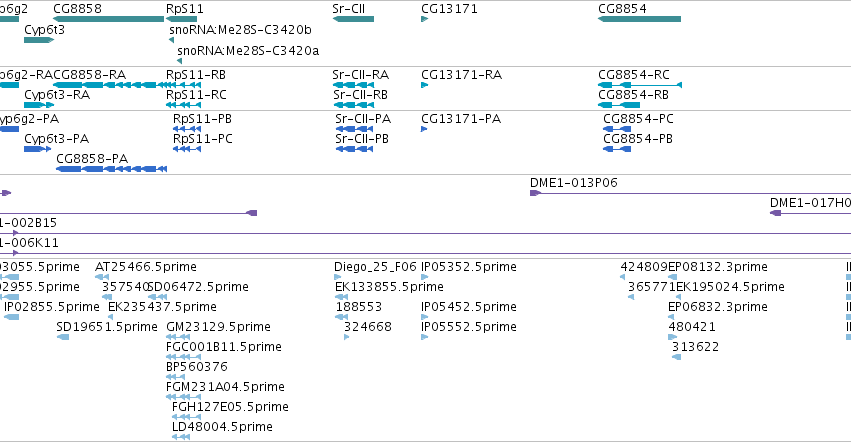Select EP06832.3prime EST label
The image size is (851, 442).
pos(718,306)
